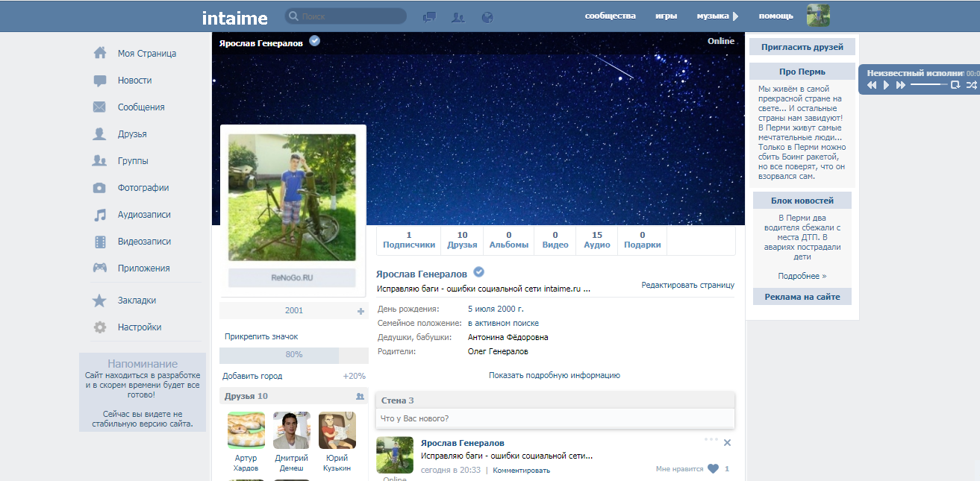Open Группы people icon
Viewport: 980px width, 481px height.
point(99,160)
